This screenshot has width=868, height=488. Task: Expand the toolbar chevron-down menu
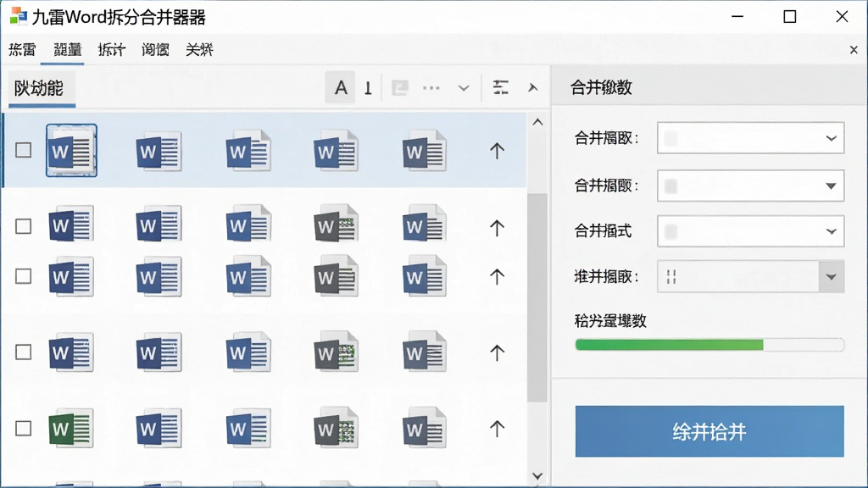[x=464, y=88]
